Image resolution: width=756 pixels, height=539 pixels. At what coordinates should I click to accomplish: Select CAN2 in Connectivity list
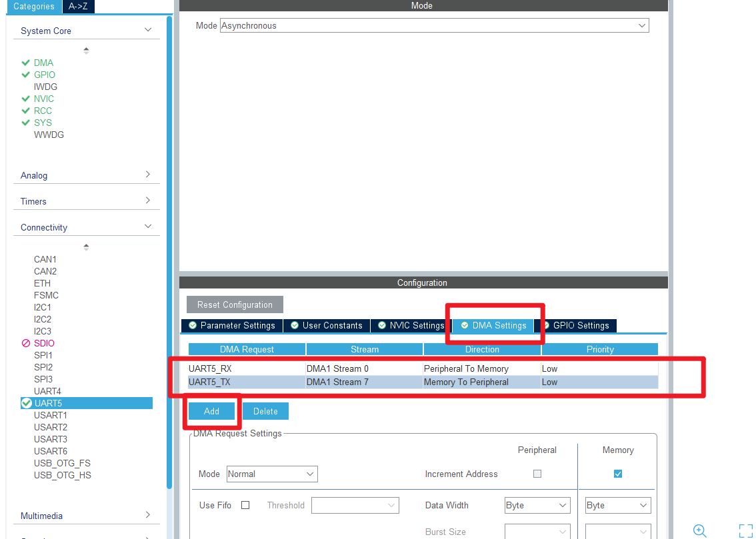[45, 271]
